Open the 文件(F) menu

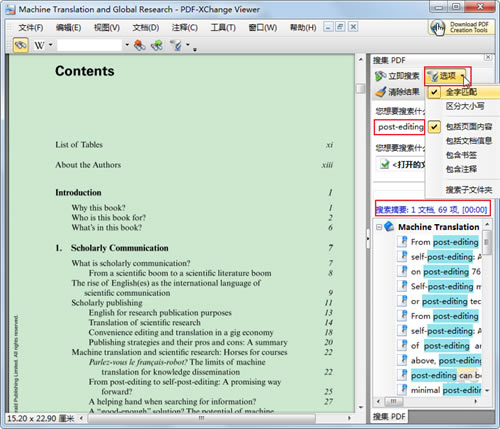coord(31,28)
